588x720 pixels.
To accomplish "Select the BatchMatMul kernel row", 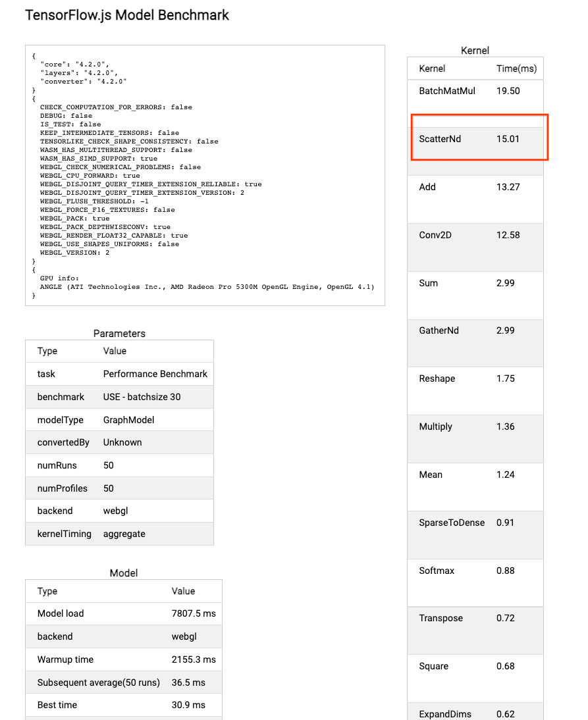I will pyautogui.click(x=475, y=103).
